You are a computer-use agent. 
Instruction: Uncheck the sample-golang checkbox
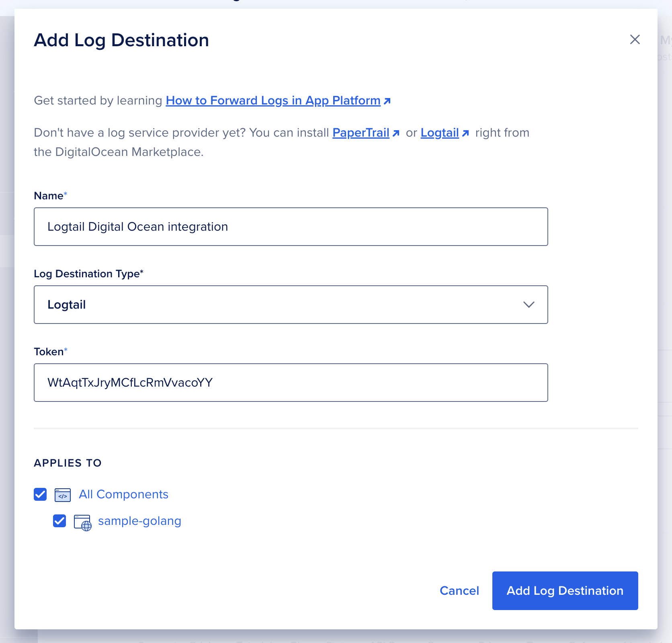(x=59, y=521)
